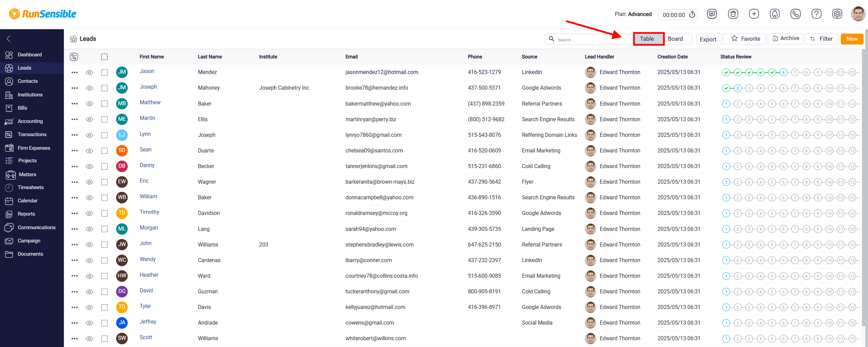The width and height of the screenshot is (868, 347).
Task: Click the help question mark icon
Action: pos(816,14)
